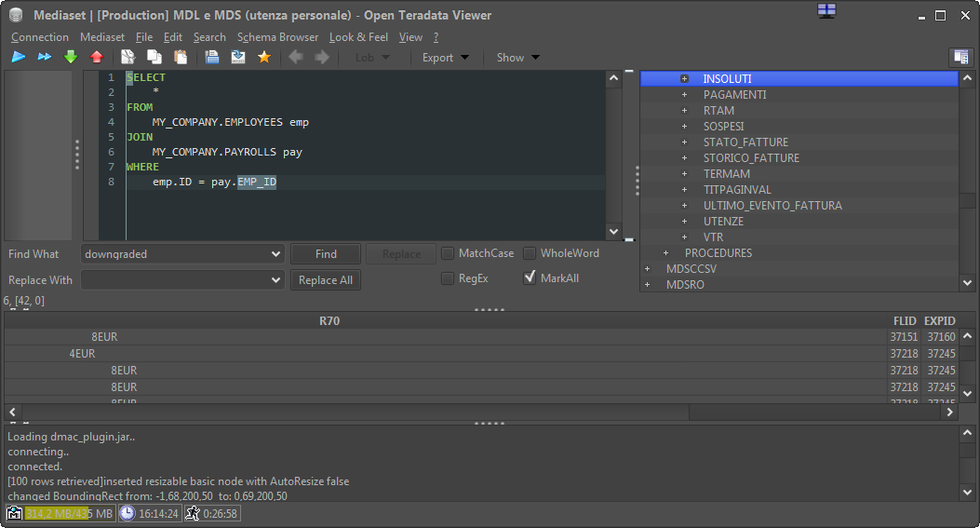Click the application icon in title bar
Screen dimensions: 980x528
(16, 15)
